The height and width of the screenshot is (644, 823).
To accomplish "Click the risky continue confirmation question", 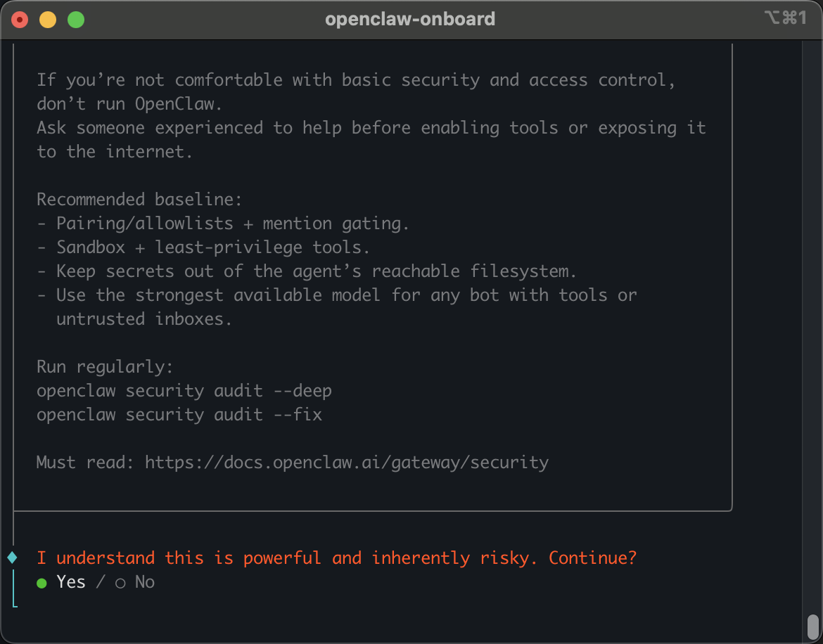I will click(x=336, y=558).
